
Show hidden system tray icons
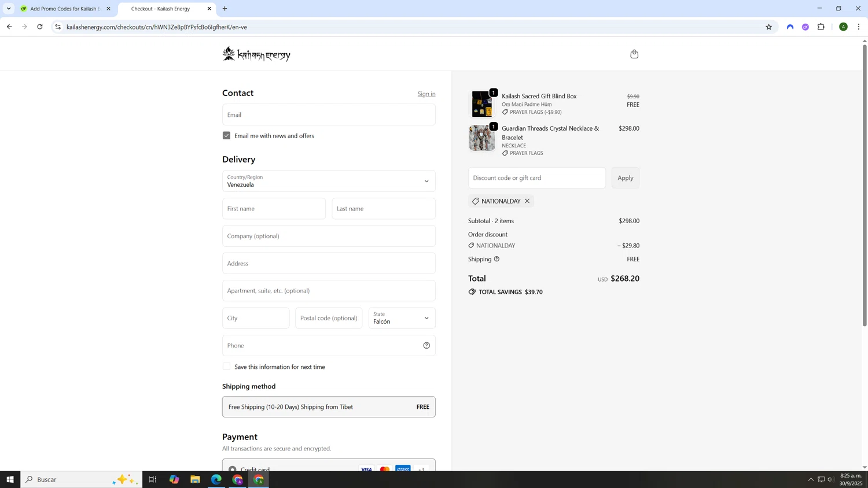(x=811, y=479)
